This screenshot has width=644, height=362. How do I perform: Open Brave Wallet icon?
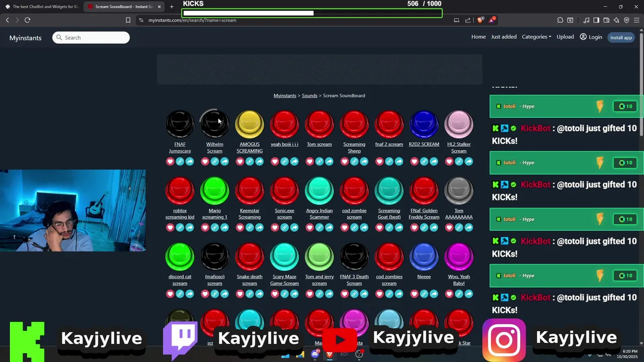[x=606, y=20]
